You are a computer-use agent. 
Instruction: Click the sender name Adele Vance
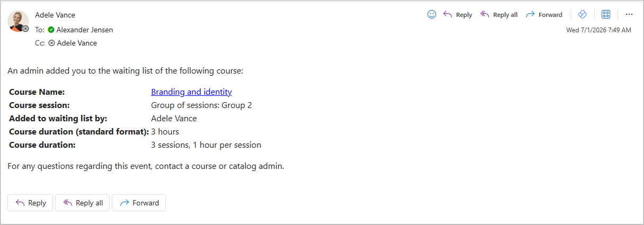55,15
